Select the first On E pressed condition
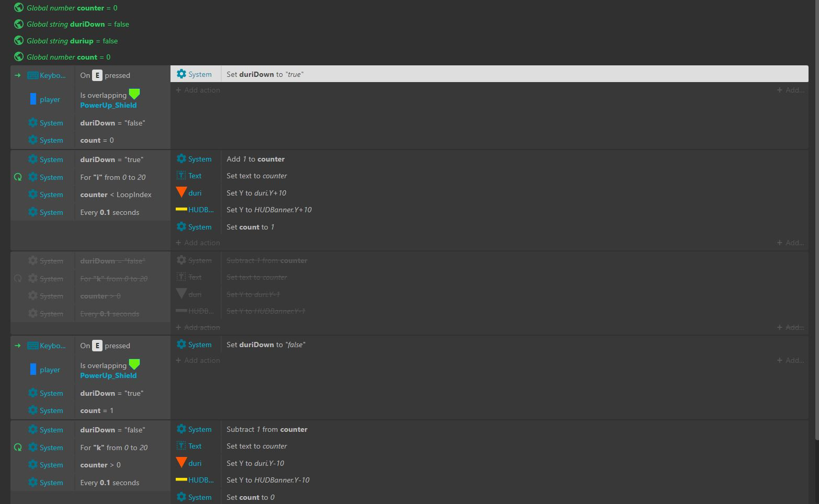The image size is (819, 504). tap(122, 75)
